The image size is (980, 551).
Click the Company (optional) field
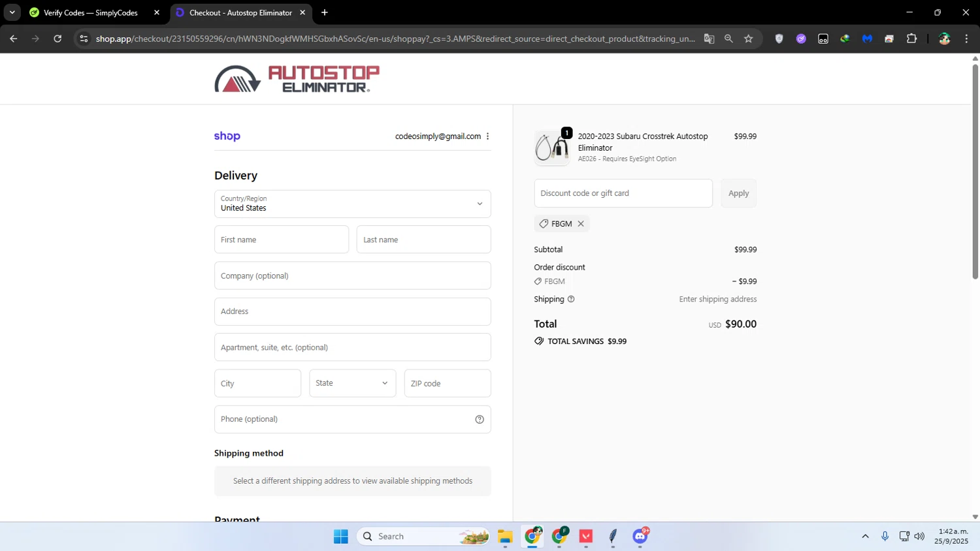coord(353,275)
